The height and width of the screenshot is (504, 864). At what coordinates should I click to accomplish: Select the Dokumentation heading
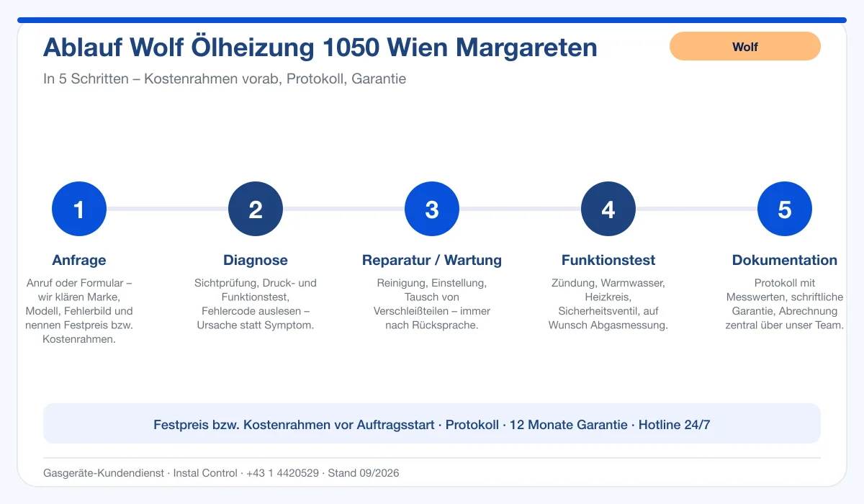pos(785,260)
